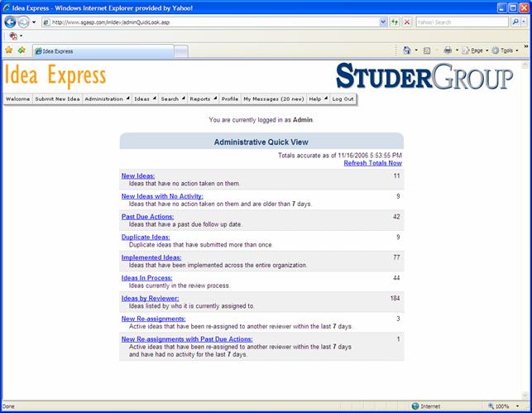Click the browser Forward arrow button
532x413 pixels.
[23, 22]
